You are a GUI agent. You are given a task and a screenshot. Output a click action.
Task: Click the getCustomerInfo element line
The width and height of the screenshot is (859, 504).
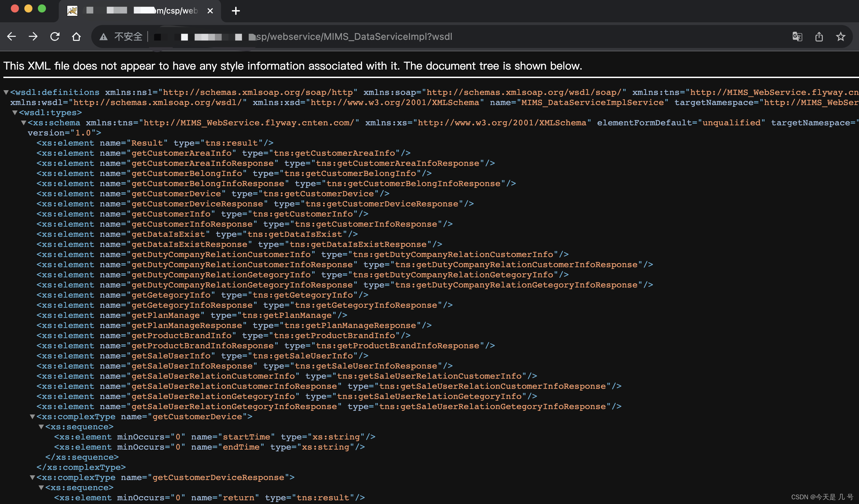[202, 214]
